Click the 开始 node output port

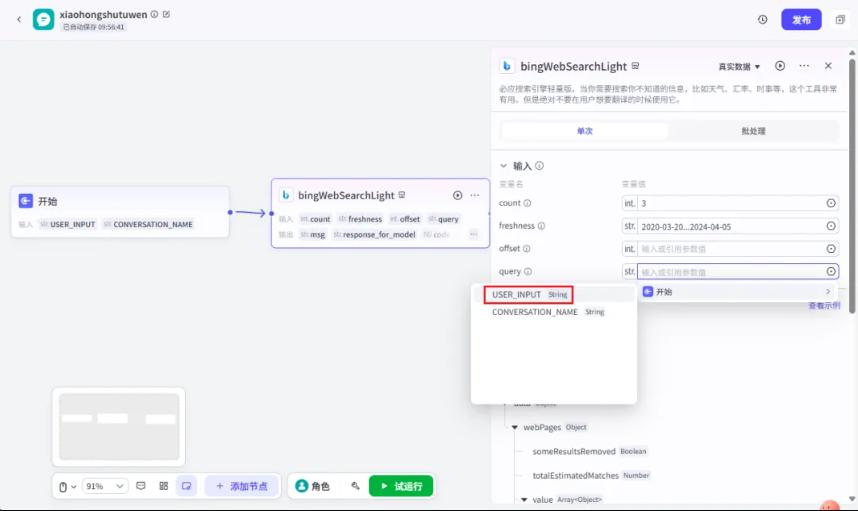coord(230,212)
